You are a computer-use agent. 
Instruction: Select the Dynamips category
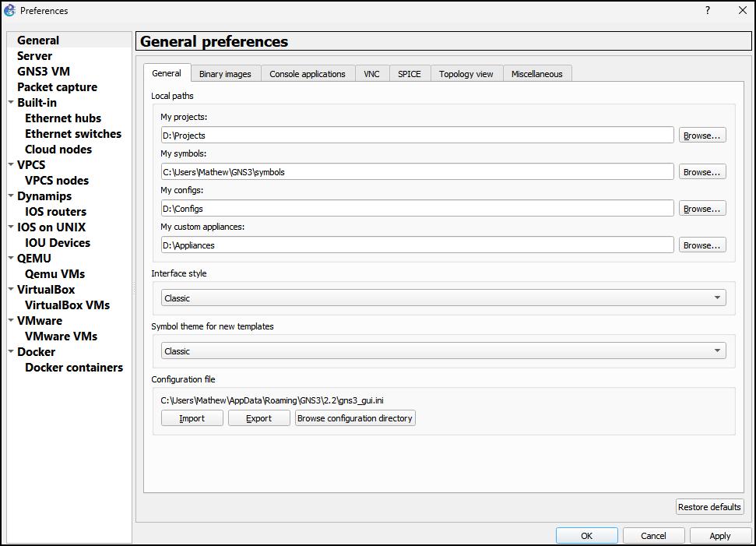[44, 196]
